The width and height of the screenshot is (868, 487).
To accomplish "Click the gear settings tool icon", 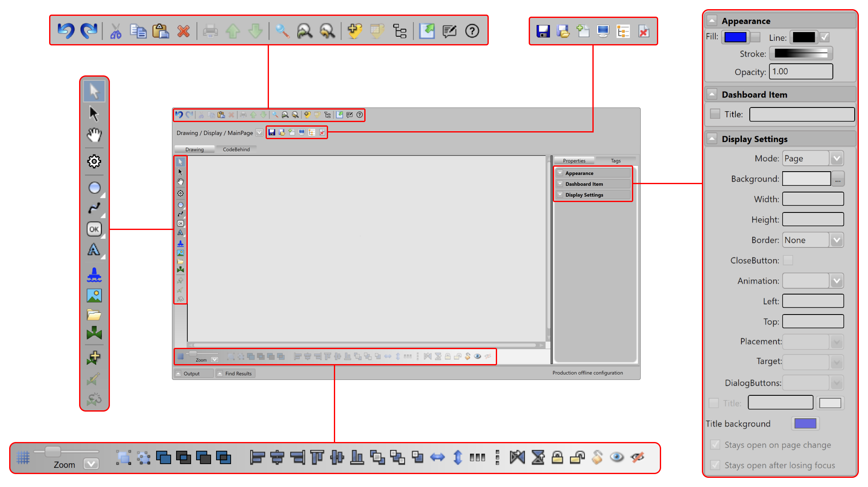I will click(x=94, y=161).
